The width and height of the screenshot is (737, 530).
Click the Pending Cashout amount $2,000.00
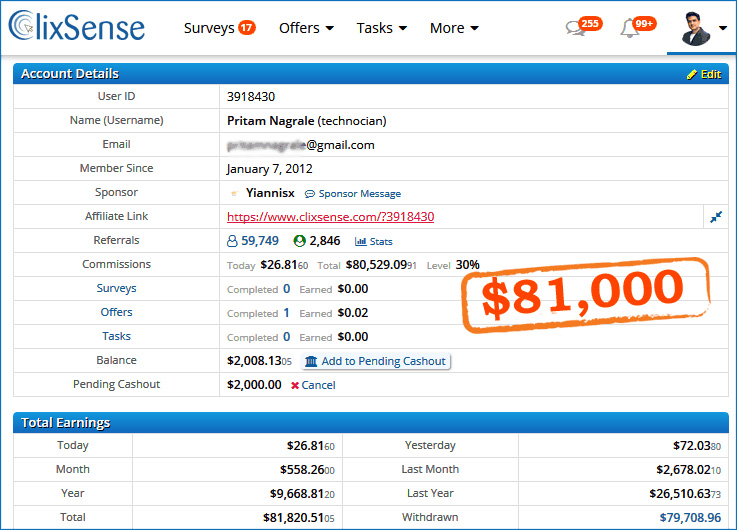(254, 385)
